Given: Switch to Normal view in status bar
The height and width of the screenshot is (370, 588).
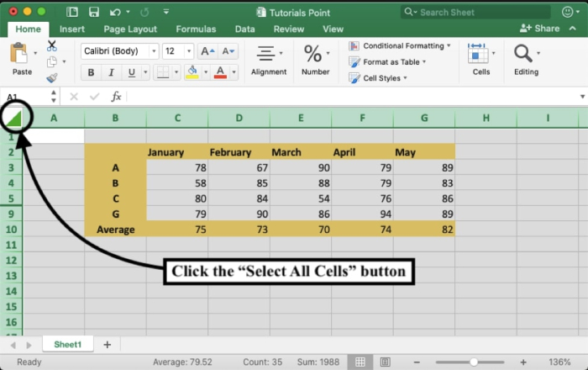Looking at the screenshot, I should [360, 362].
